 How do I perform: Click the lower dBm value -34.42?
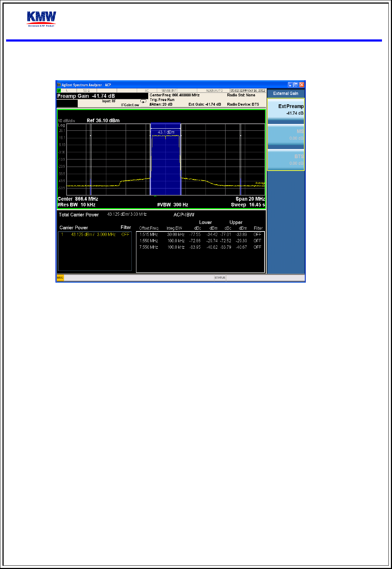[212, 235]
